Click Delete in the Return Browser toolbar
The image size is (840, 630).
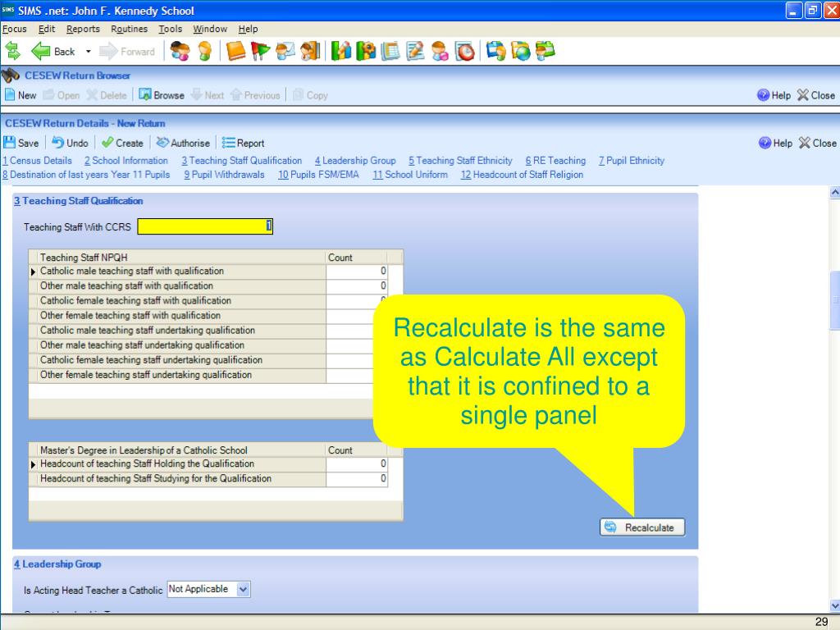pos(107,95)
